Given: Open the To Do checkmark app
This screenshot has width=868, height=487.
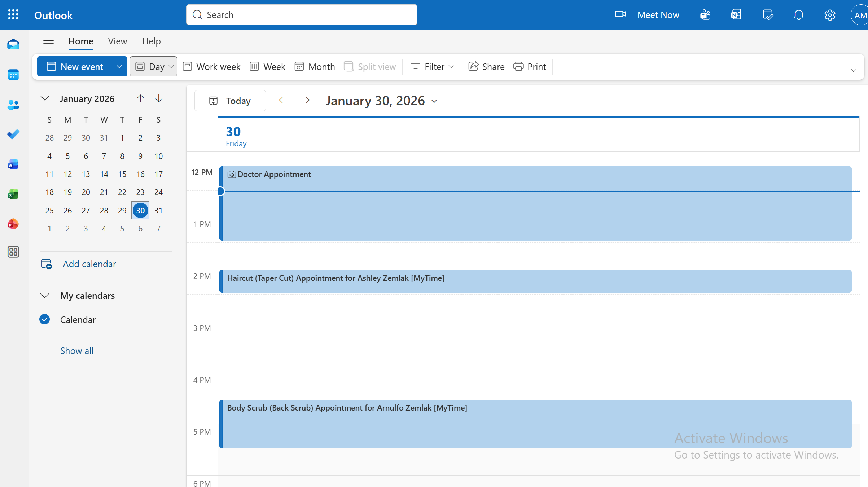Looking at the screenshot, I should pos(13,134).
